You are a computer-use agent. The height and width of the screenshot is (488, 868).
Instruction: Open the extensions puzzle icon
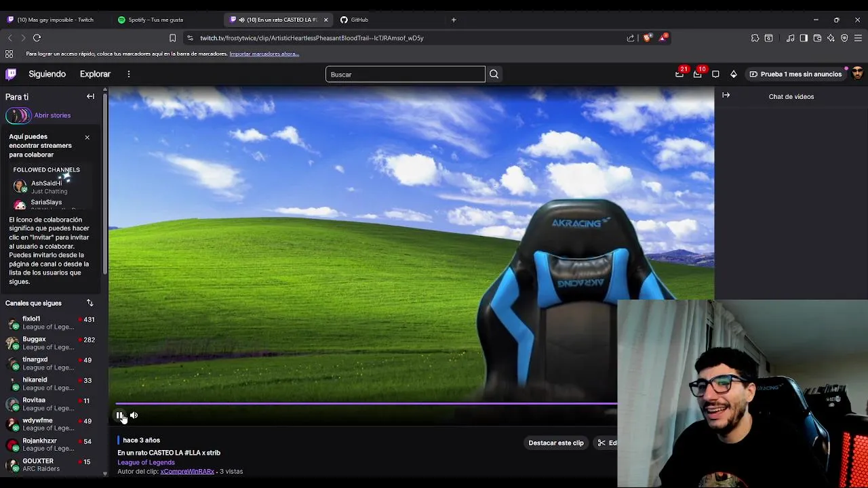click(755, 38)
